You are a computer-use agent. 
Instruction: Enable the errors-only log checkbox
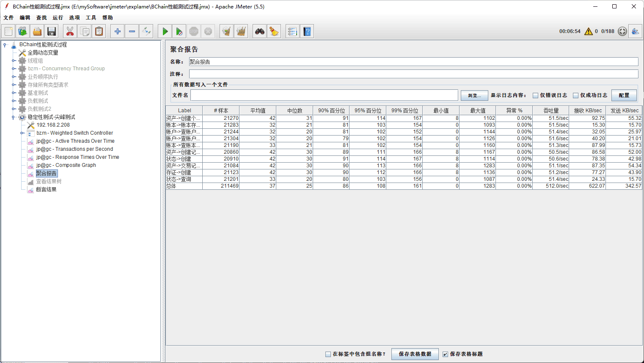(535, 95)
